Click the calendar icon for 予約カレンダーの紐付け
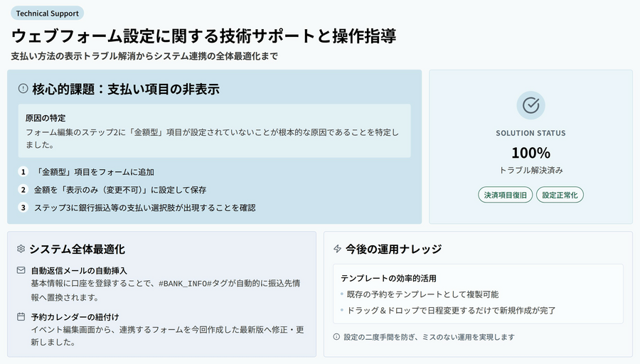This screenshot has width=640, height=364. pyautogui.click(x=21, y=316)
